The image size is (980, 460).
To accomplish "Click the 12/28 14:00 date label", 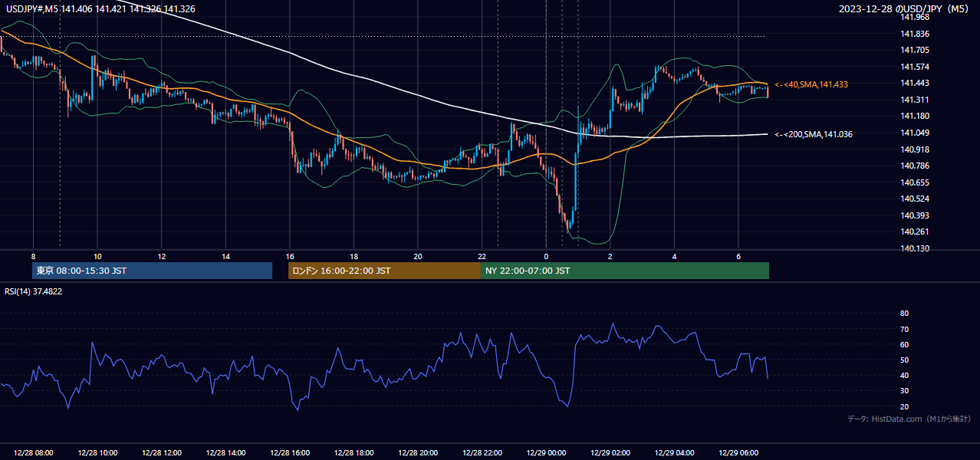I will coord(225,453).
